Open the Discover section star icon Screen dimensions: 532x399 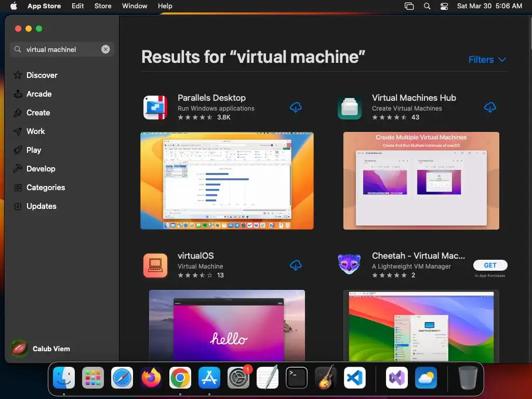pos(18,75)
